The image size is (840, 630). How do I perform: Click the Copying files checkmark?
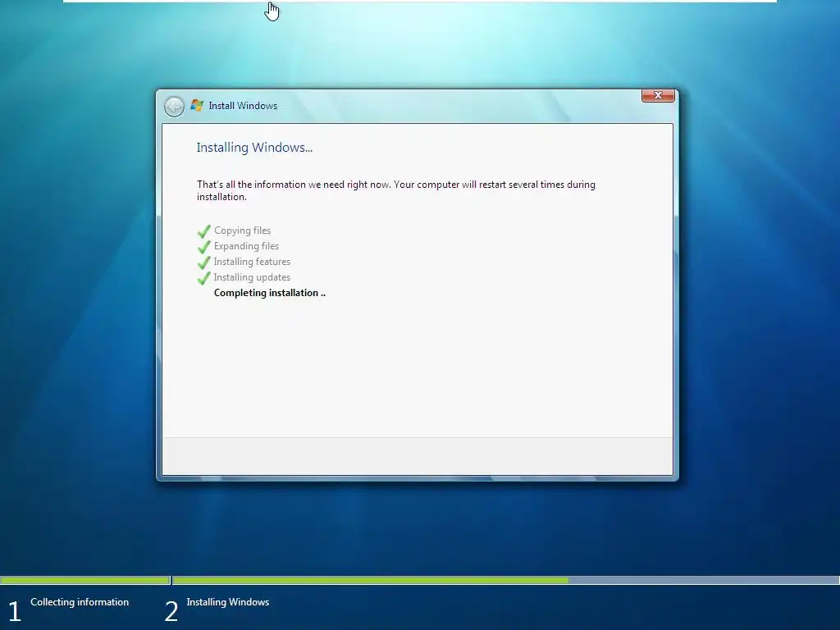(204, 231)
